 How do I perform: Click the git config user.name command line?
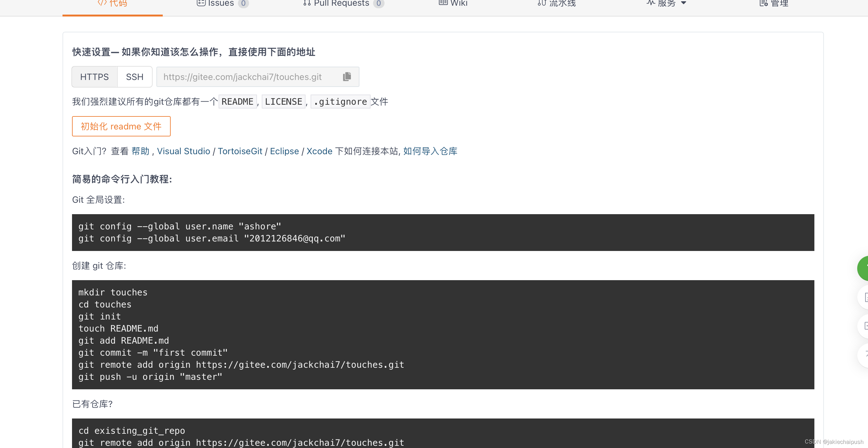click(180, 226)
